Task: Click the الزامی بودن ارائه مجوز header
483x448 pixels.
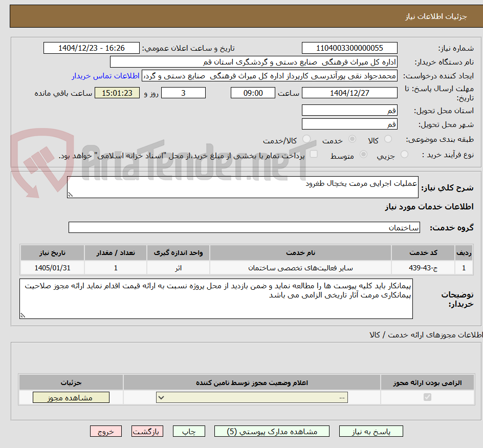Action: (427, 382)
